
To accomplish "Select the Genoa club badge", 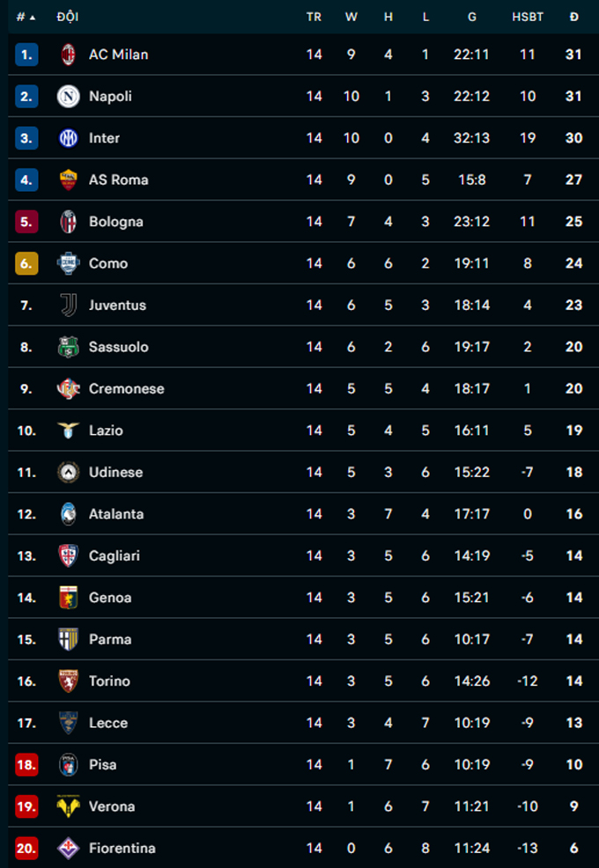I will (x=68, y=598).
